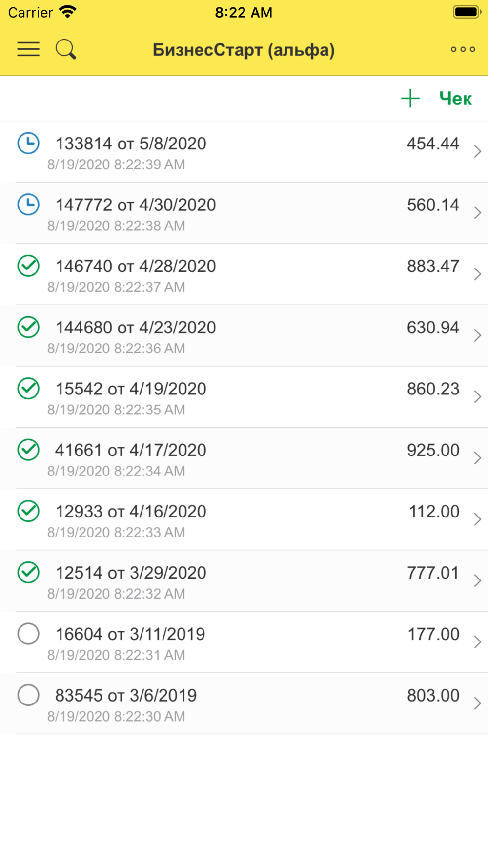Tap the battery indicator in status bar
The height and width of the screenshot is (868, 488).
[x=467, y=12]
